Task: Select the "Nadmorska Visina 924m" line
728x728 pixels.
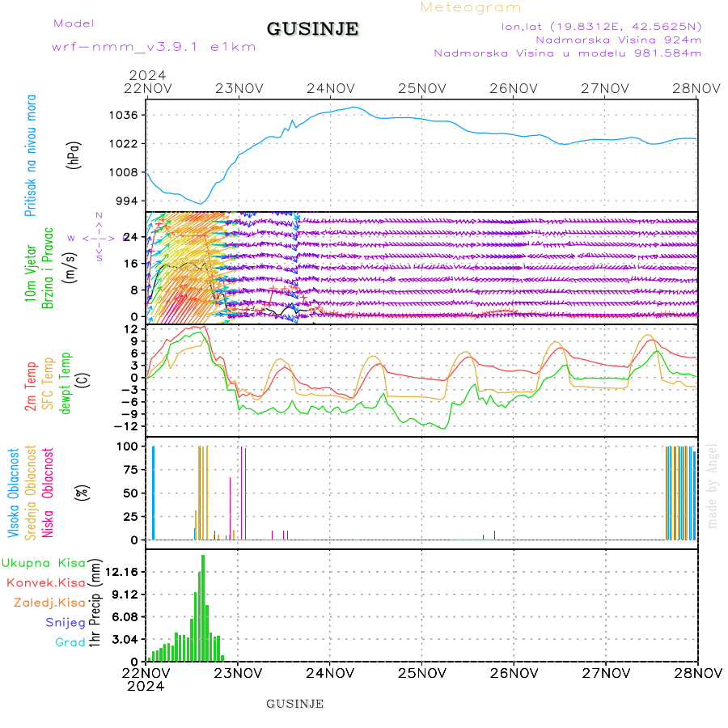Action: [619, 40]
